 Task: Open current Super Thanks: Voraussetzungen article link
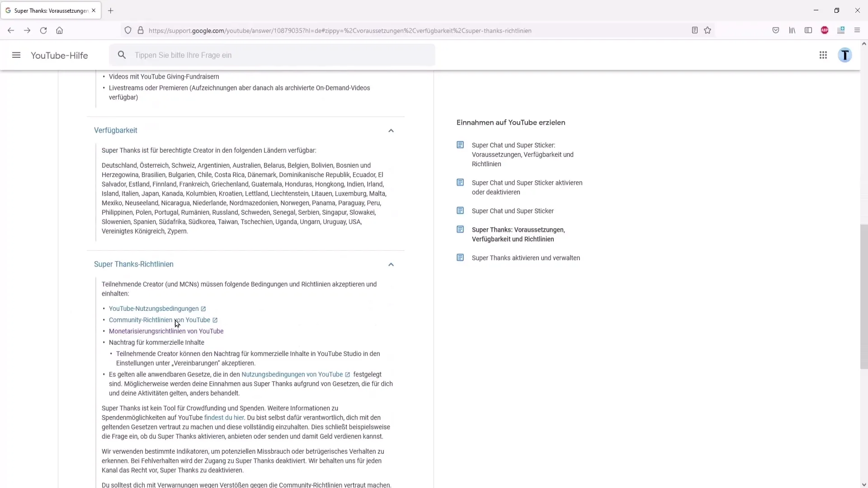click(x=519, y=235)
